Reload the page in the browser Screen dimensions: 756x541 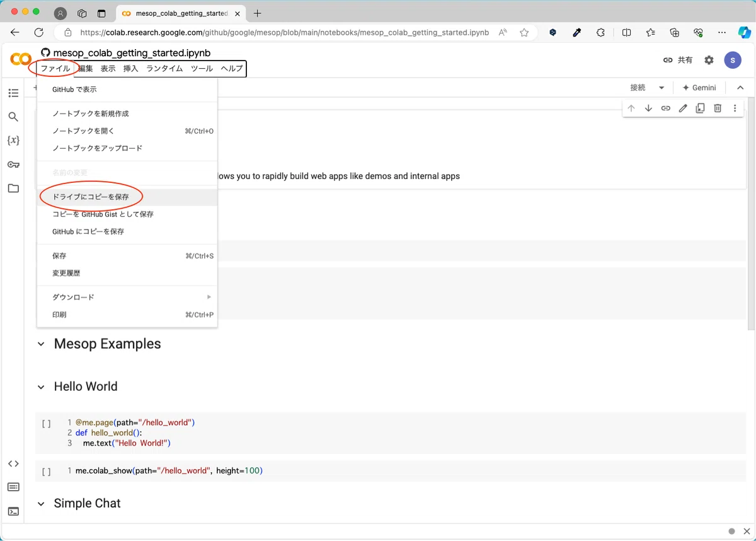click(x=39, y=33)
